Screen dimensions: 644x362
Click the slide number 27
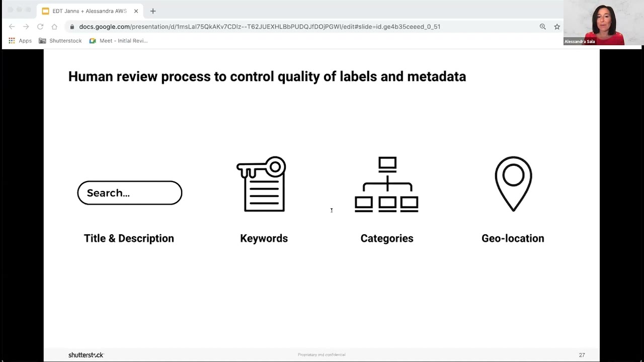582,355
